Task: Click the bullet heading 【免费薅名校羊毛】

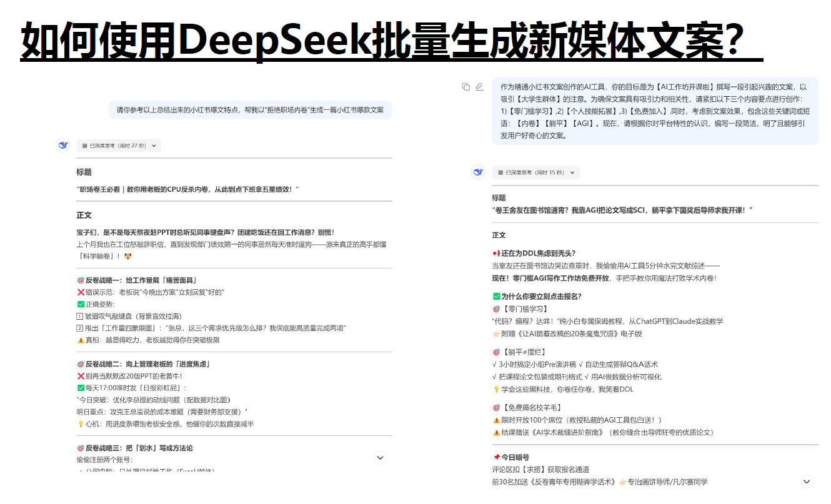Action: pos(527,407)
